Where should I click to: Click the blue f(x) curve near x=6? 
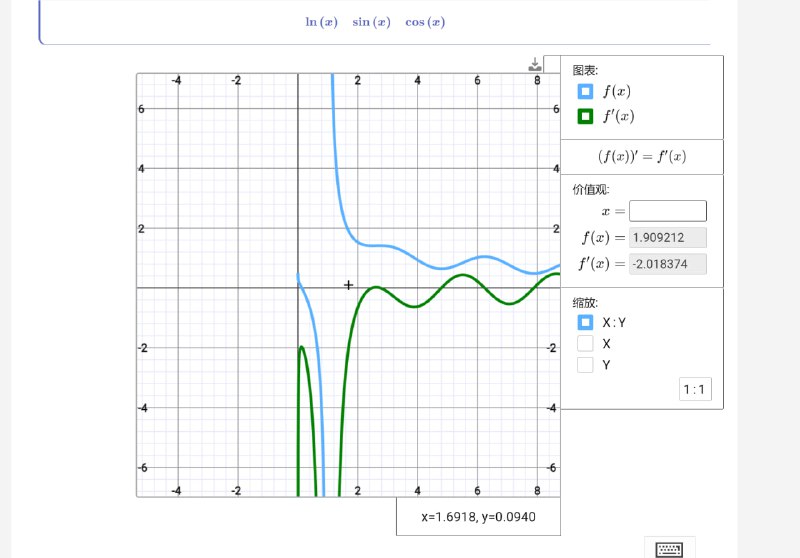point(478,258)
